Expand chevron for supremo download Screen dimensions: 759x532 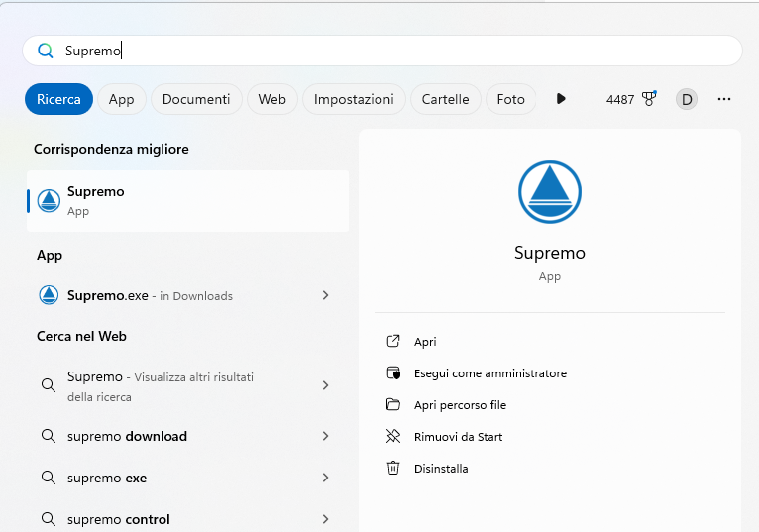(x=325, y=436)
